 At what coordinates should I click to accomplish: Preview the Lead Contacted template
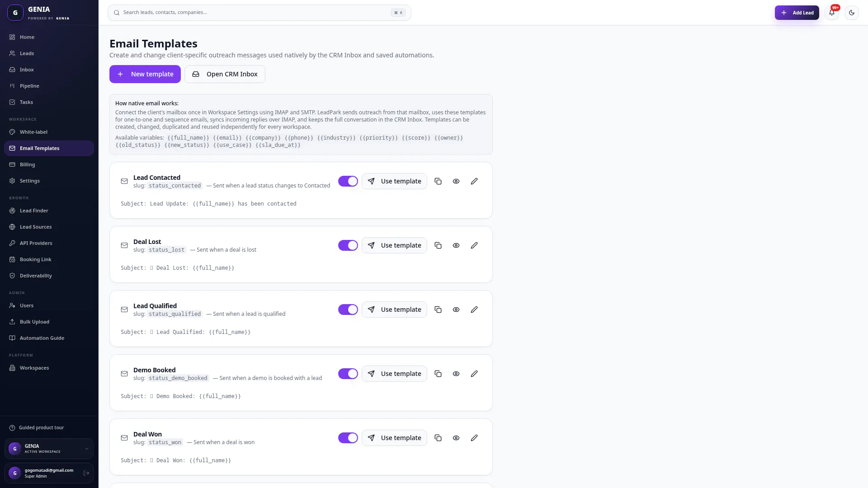coord(456,181)
